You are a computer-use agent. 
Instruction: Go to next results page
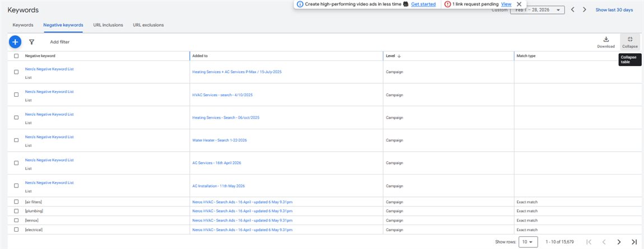(x=619, y=242)
